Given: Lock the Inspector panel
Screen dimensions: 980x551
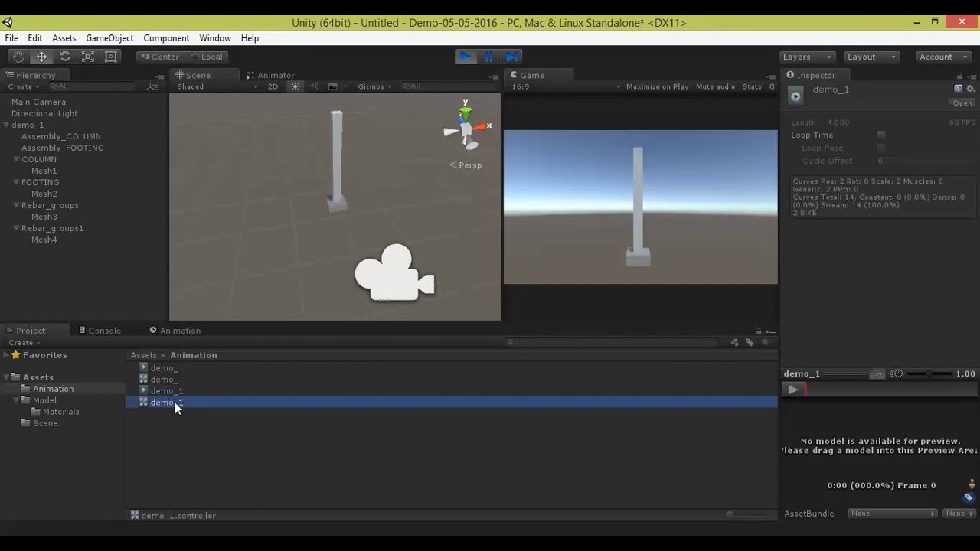Looking at the screenshot, I should (959, 75).
